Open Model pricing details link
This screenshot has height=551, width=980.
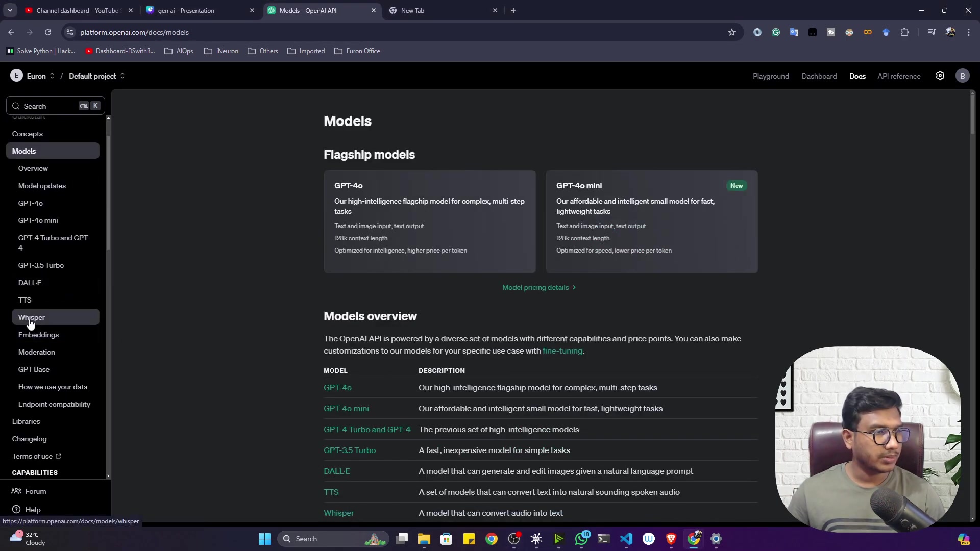tap(539, 287)
